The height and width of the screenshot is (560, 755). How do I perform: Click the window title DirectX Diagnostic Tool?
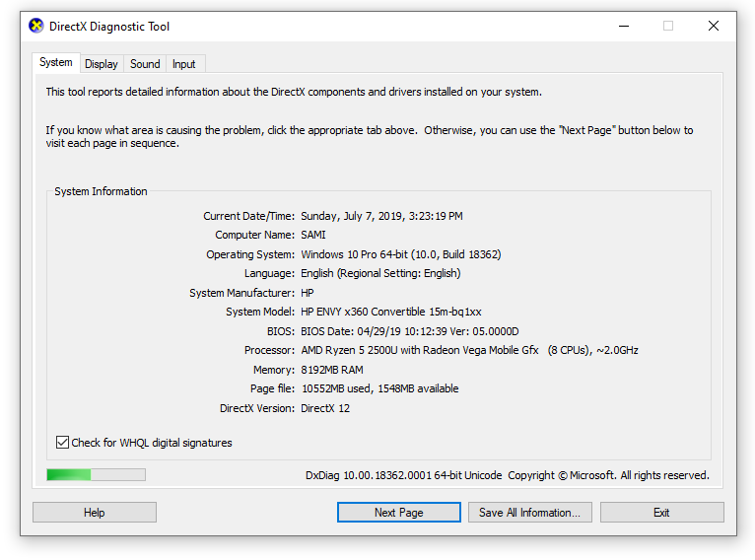tap(109, 27)
